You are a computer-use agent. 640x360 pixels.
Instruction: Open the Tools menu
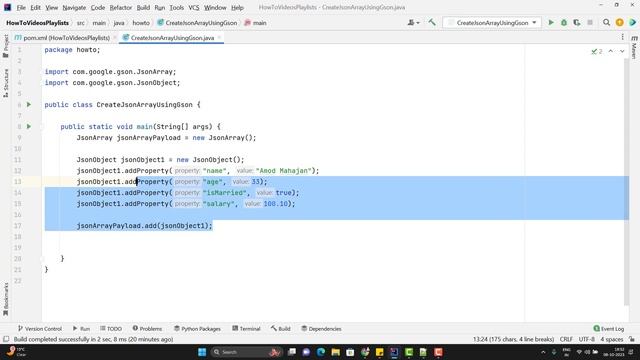176,7
